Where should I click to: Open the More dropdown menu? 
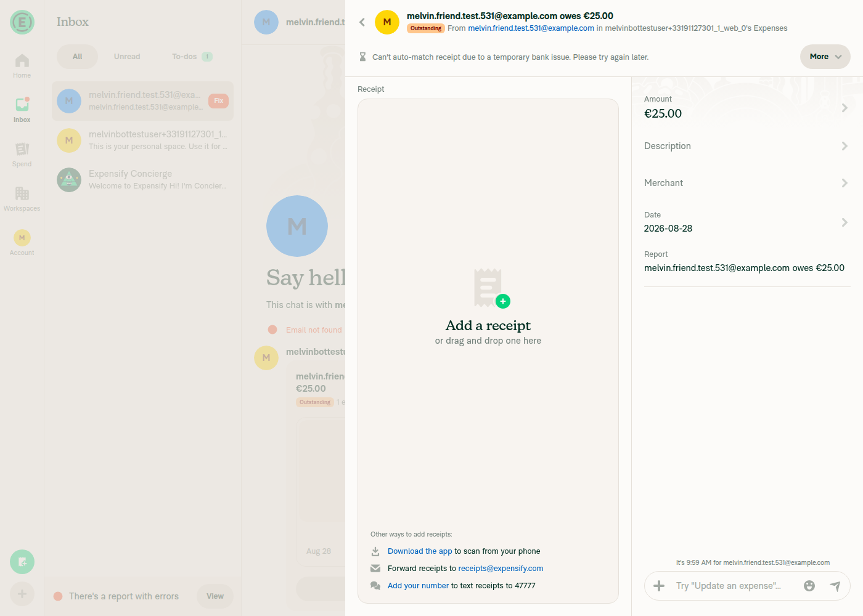[x=825, y=57]
